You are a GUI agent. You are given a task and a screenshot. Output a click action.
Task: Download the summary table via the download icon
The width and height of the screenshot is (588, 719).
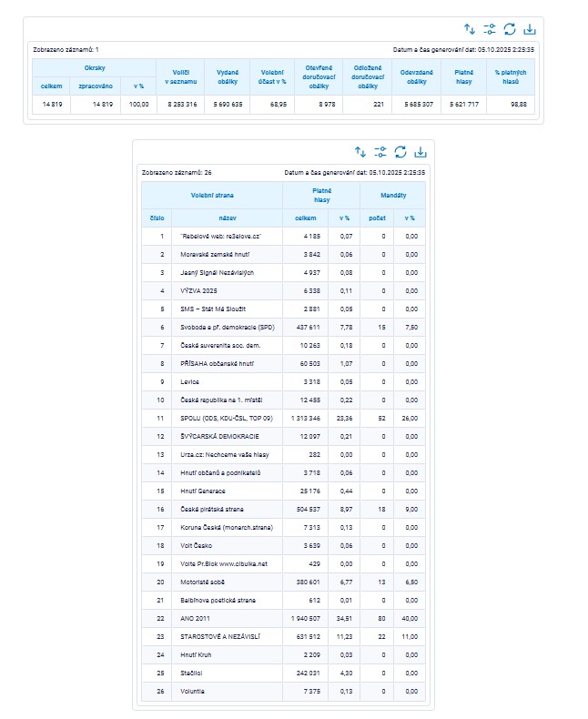(530, 29)
